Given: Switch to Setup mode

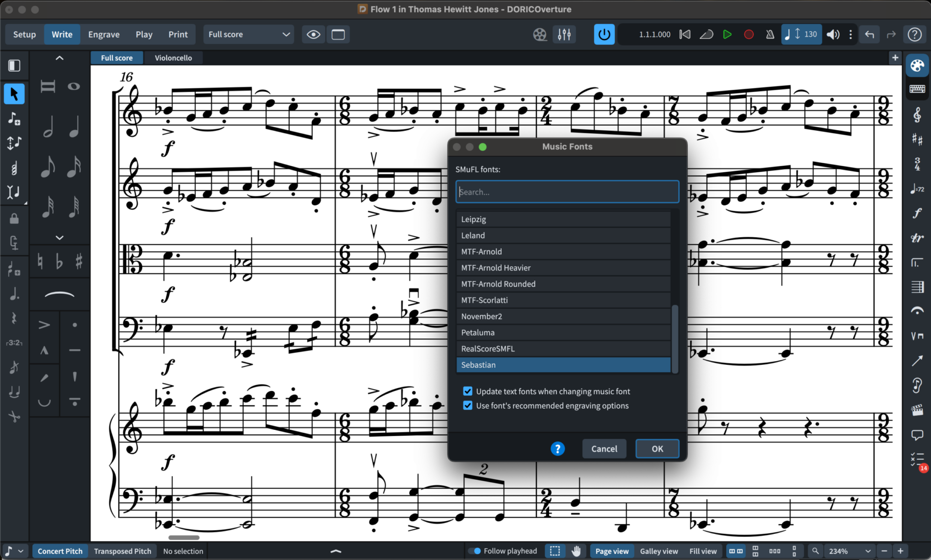Looking at the screenshot, I should pos(24,34).
